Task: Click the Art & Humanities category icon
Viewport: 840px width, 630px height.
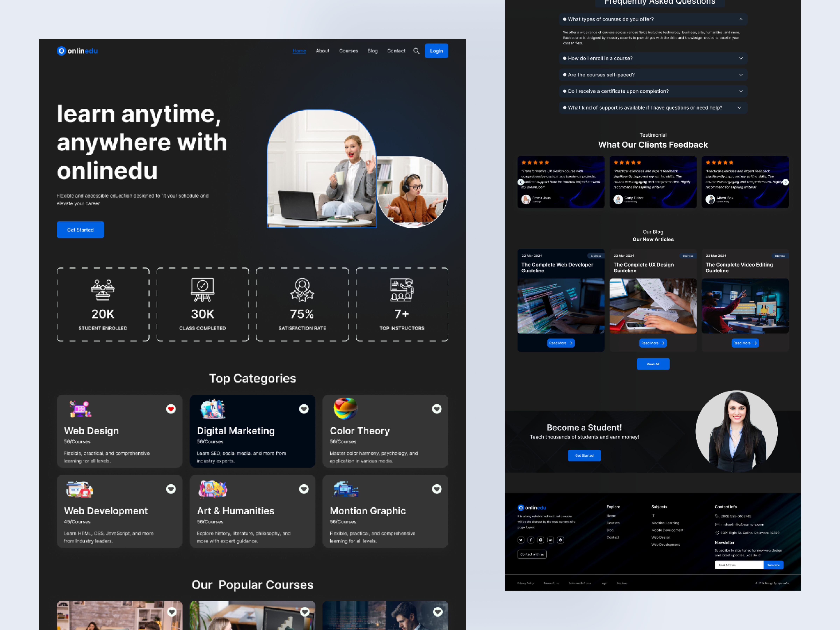Action: 213,489
